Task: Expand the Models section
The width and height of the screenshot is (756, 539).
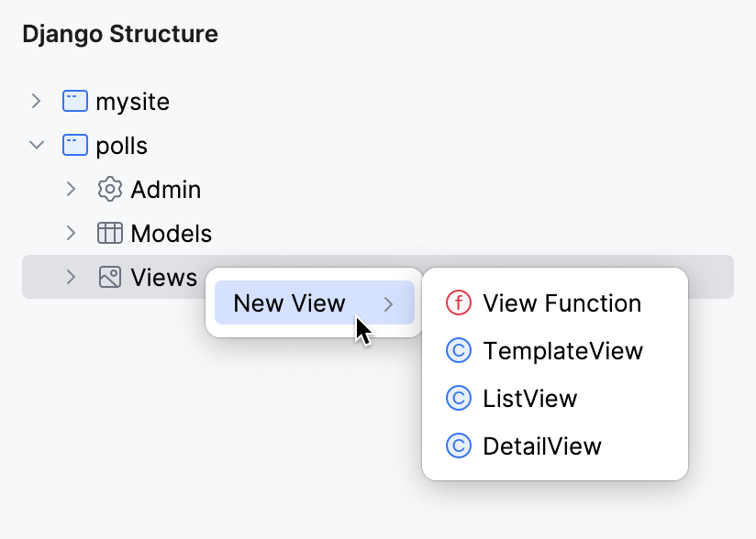Action: (71, 233)
